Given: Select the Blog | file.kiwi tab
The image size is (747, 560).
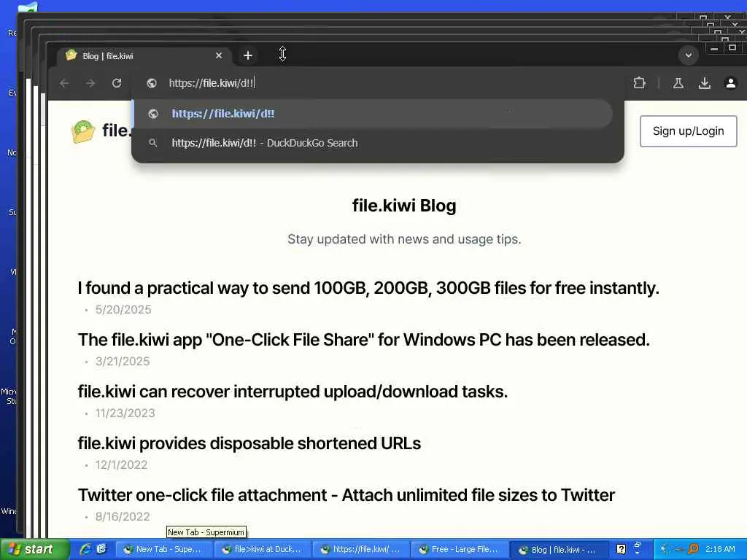Looking at the screenshot, I should click(x=144, y=55).
